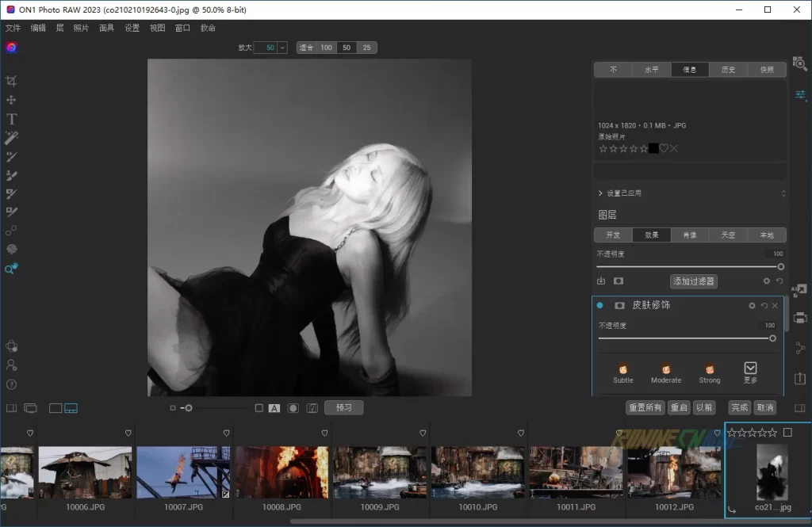
Task: Toggle the 皮肤修饰 filter on/off dot
Action: pyautogui.click(x=599, y=305)
